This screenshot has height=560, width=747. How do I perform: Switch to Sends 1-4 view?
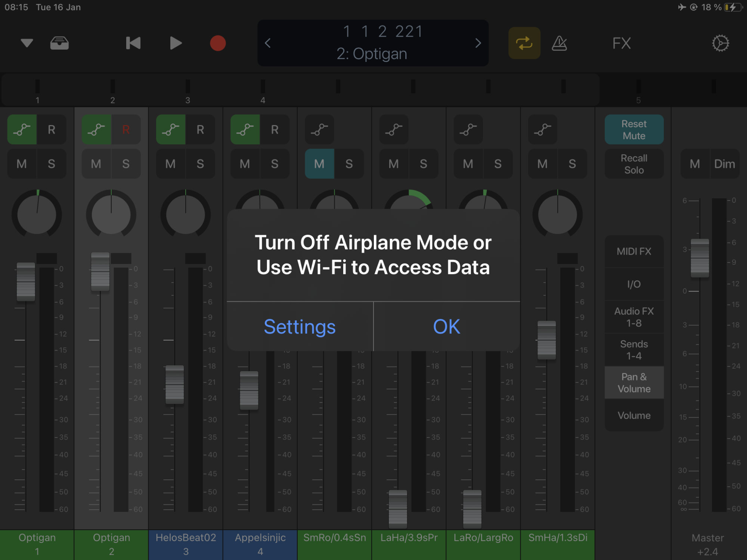(634, 350)
